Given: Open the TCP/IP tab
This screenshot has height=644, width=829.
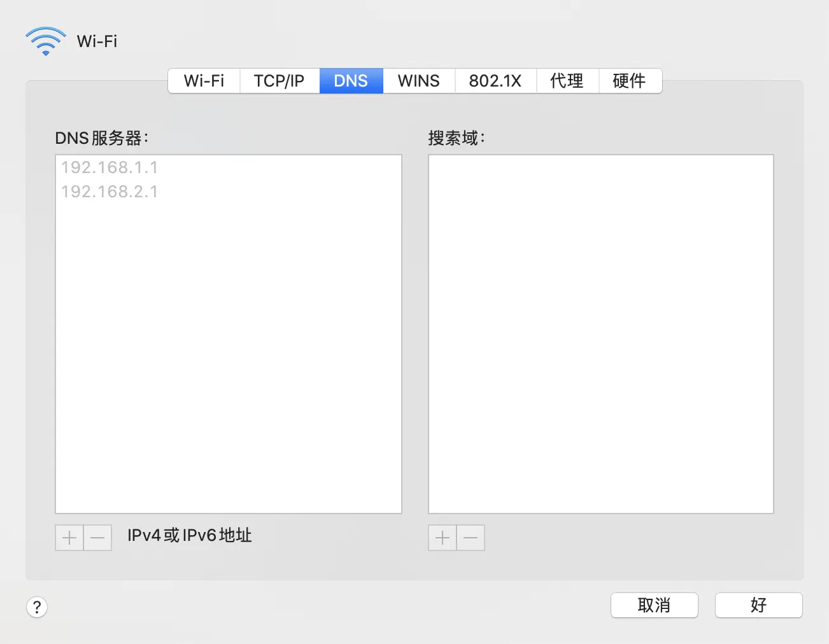Looking at the screenshot, I should click(x=280, y=81).
